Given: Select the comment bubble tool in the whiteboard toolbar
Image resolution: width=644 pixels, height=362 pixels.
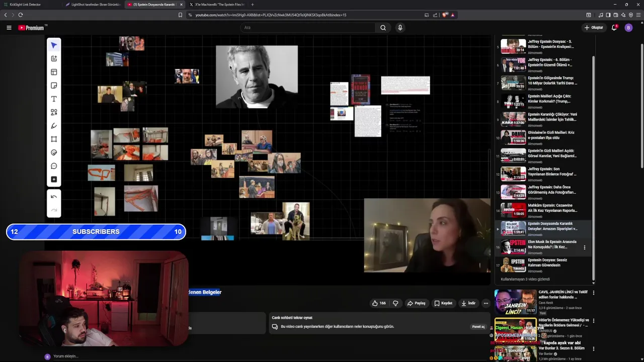Looking at the screenshot, I should click(x=54, y=166).
